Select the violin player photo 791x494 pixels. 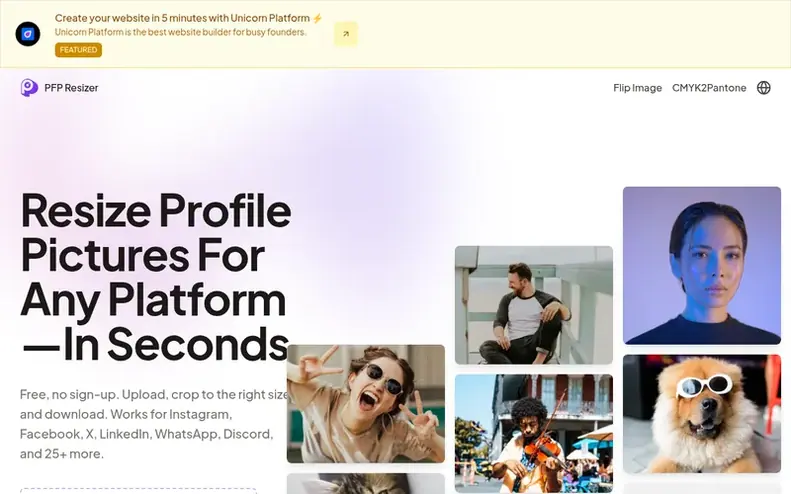coord(534,433)
